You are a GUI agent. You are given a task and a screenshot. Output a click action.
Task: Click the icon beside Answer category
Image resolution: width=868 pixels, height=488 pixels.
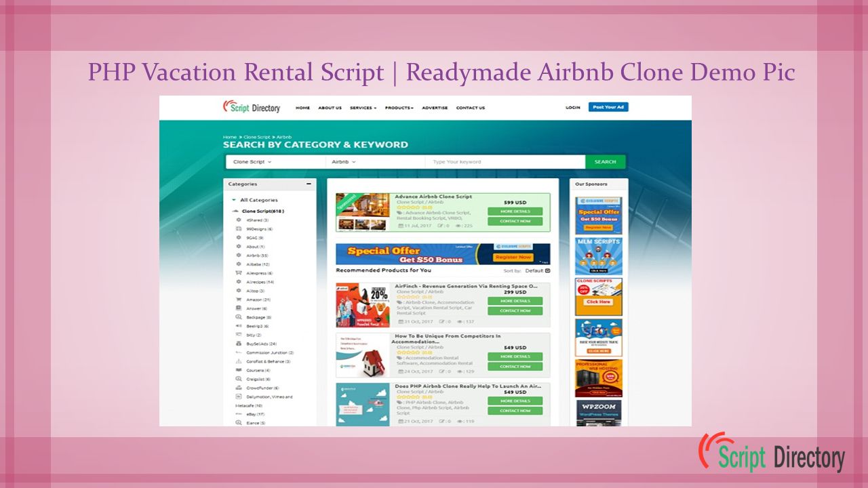239,308
